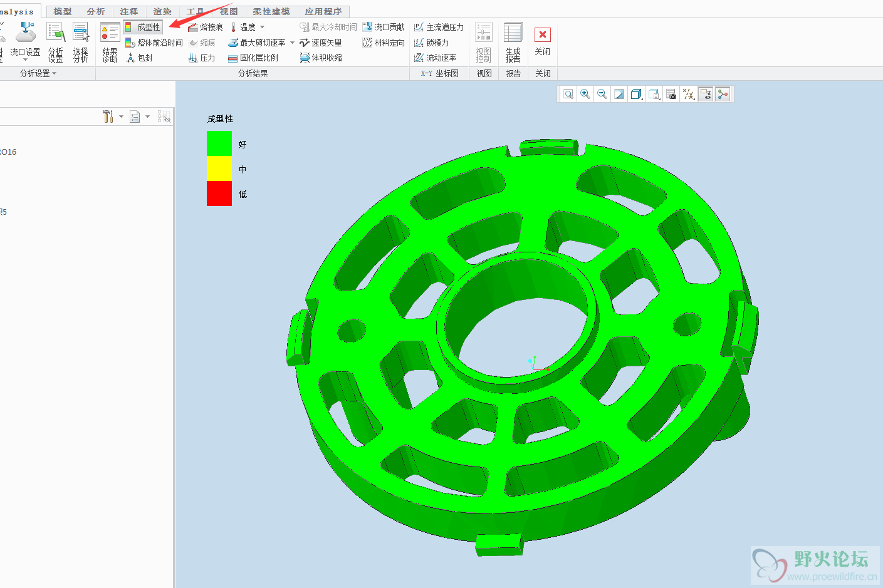Display the 压力 pressure result
The width and height of the screenshot is (883, 588).
click(202, 58)
